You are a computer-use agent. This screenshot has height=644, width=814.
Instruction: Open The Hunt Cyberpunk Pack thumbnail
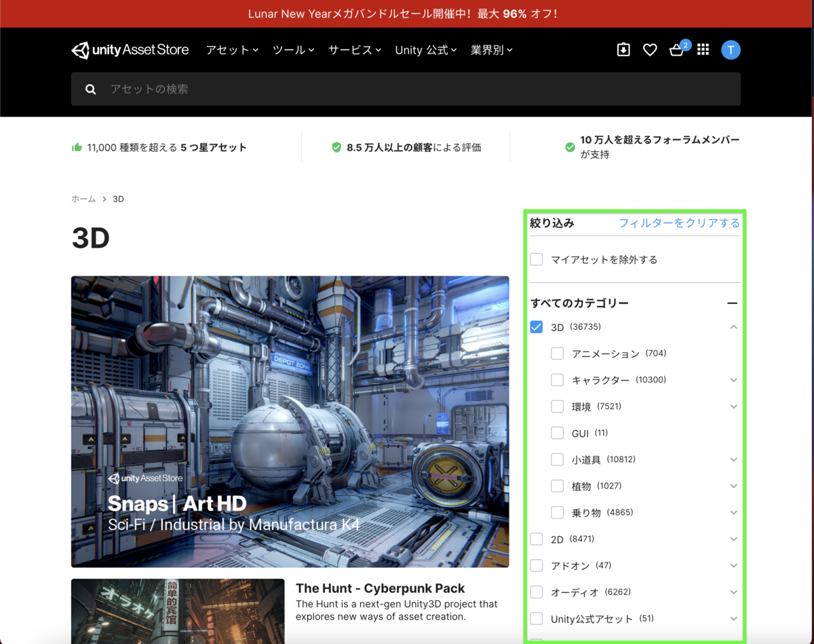(x=178, y=611)
